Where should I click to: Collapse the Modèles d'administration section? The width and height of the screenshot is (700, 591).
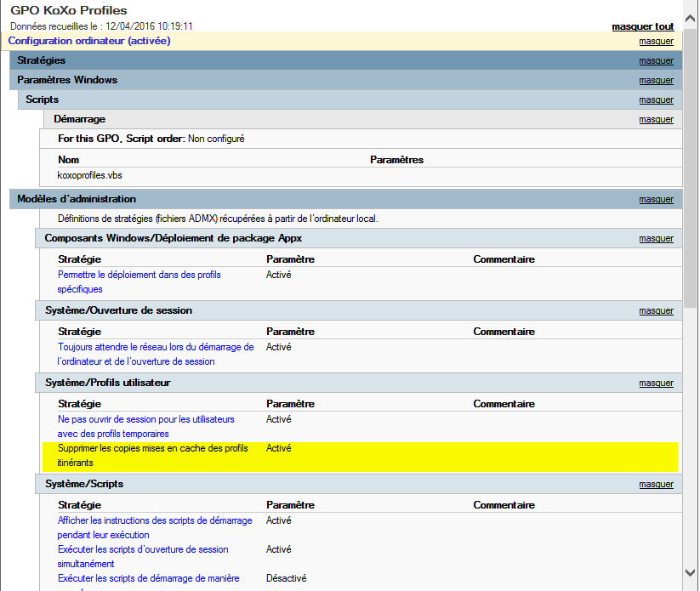(x=656, y=200)
